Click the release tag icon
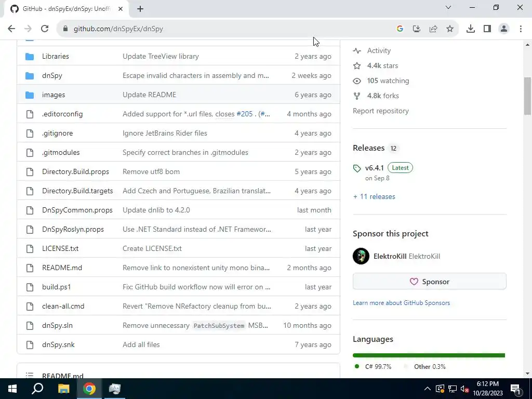This screenshot has height=399, width=532. (357, 168)
